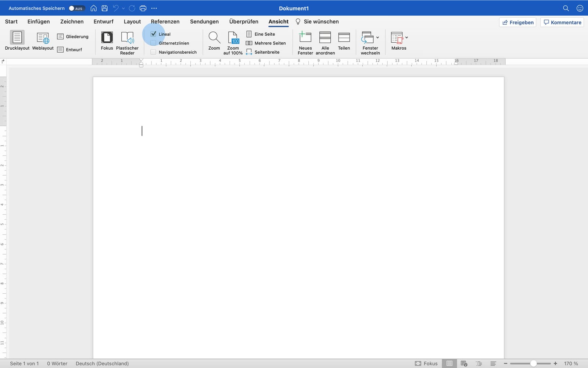
Task: Click the Freigeben button
Action: [518, 22]
